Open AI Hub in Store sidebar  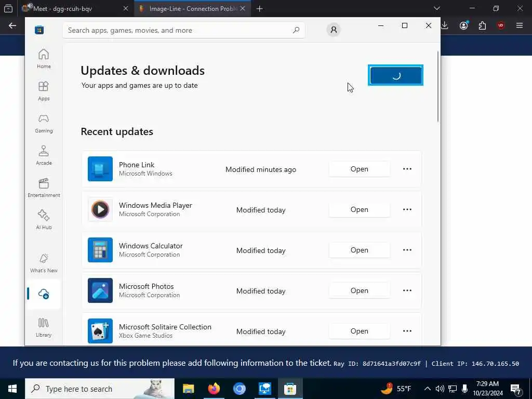coord(44,220)
